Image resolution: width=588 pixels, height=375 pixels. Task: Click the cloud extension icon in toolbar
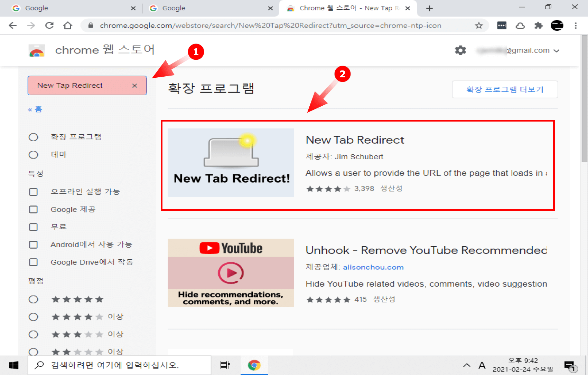[x=520, y=26]
